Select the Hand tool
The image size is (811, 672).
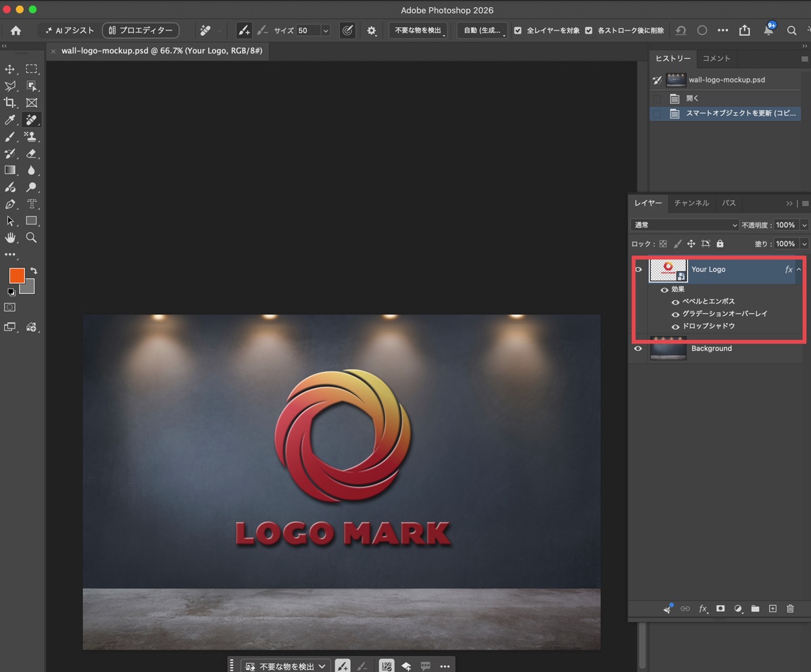10,238
